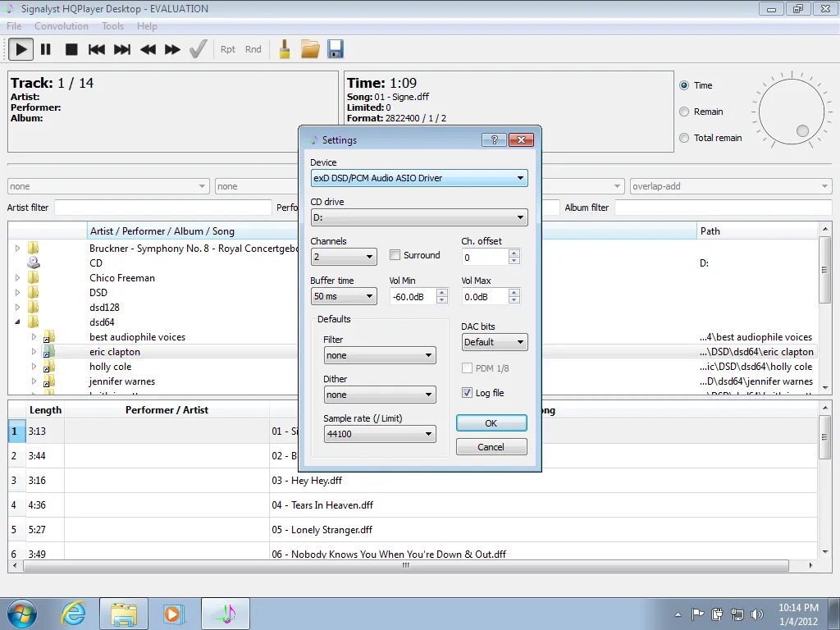Select the Time radio button
Image resolution: width=840 pixels, height=630 pixels.
(684, 85)
